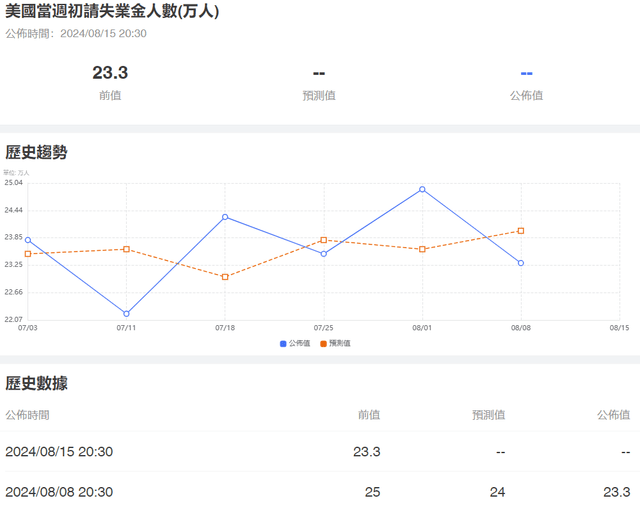The image size is (640, 505).
Task: Select the orange forecast point at 08/01
Action: [x=422, y=249]
